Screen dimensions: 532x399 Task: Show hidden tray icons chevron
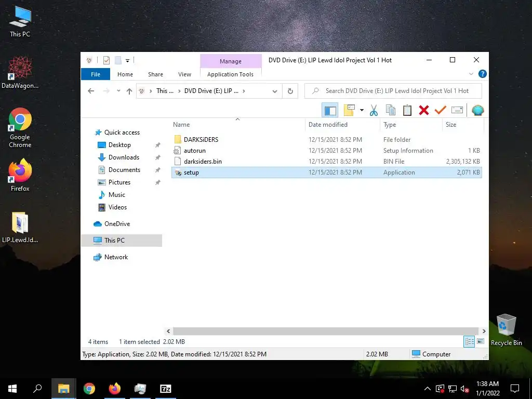428,389
